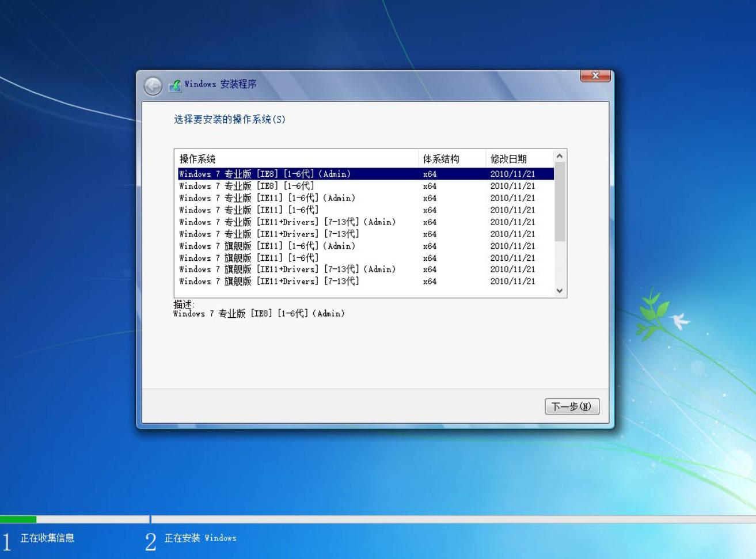This screenshot has width=756, height=559.
Task: Click the Windows setup icon in the title bar
Action: coord(175,85)
